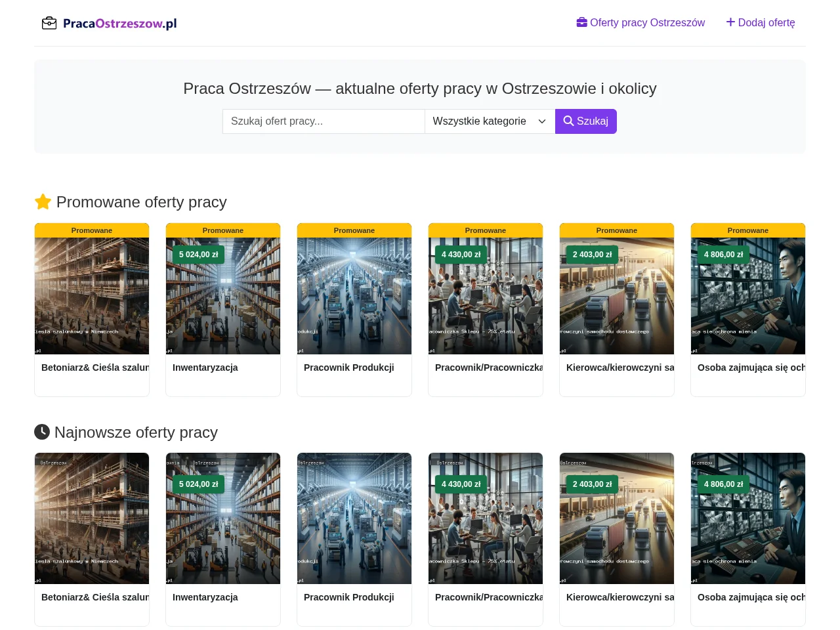840x630 pixels.
Task: Open newest Pracownik Produkcji offer image
Action: (x=354, y=518)
